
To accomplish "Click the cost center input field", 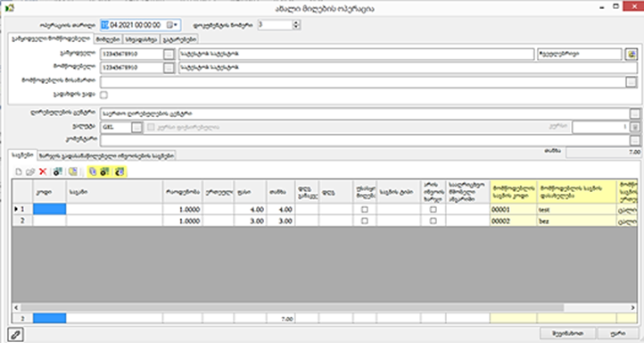I will (x=365, y=113).
